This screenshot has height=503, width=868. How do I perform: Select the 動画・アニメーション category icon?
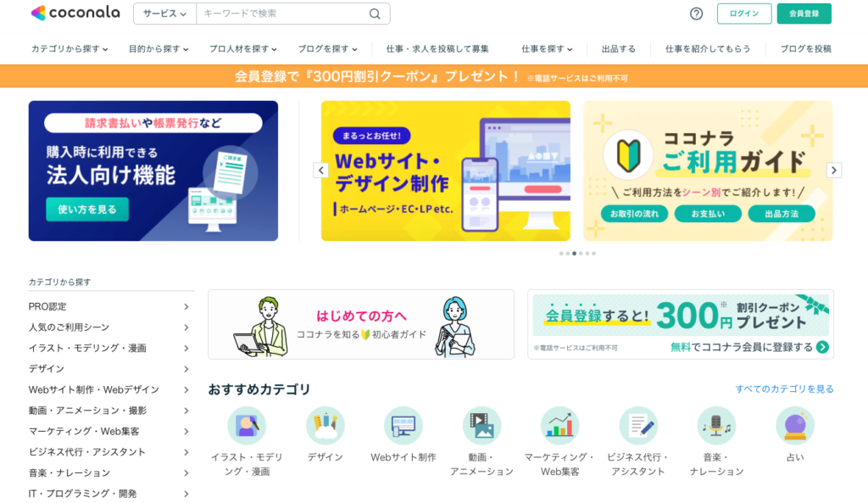click(x=481, y=426)
